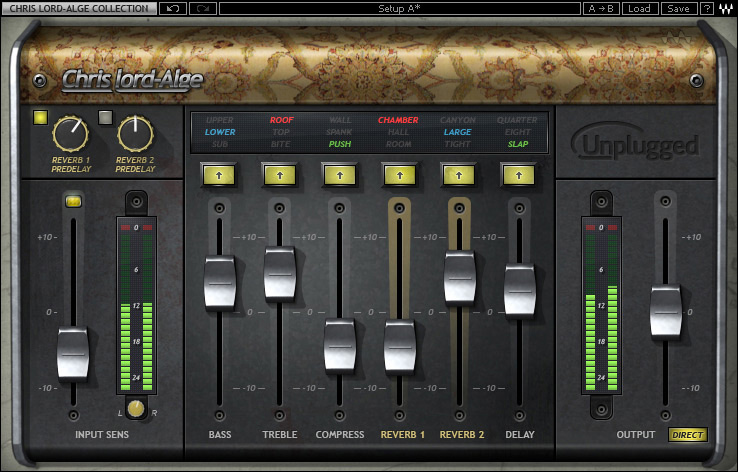738x472 pixels.
Task: Click the redo arrow icon
Action: tap(203, 8)
